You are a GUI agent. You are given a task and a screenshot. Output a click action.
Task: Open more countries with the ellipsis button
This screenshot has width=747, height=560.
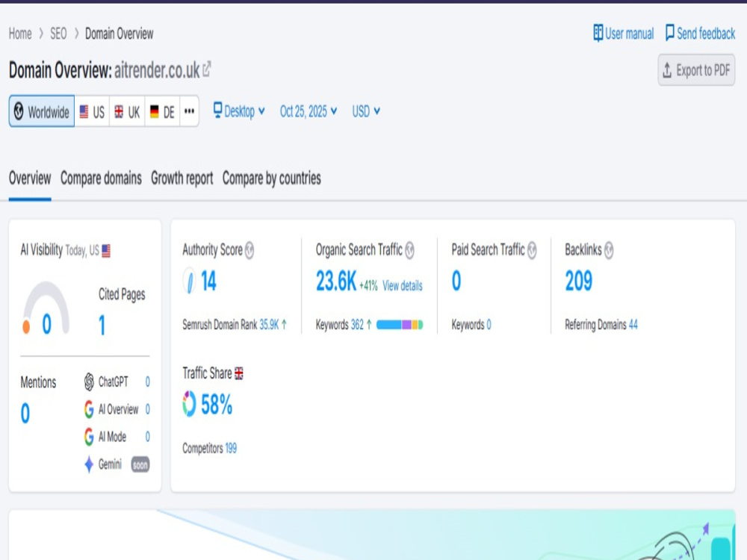[x=189, y=111]
